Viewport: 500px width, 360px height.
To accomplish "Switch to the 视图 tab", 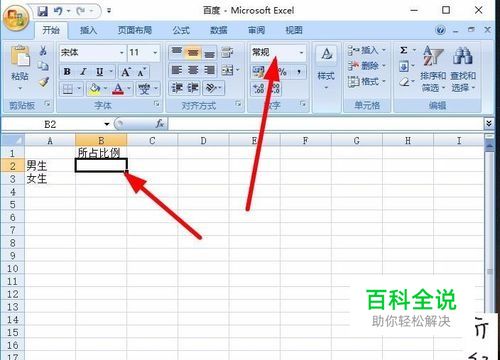I will pyautogui.click(x=294, y=30).
